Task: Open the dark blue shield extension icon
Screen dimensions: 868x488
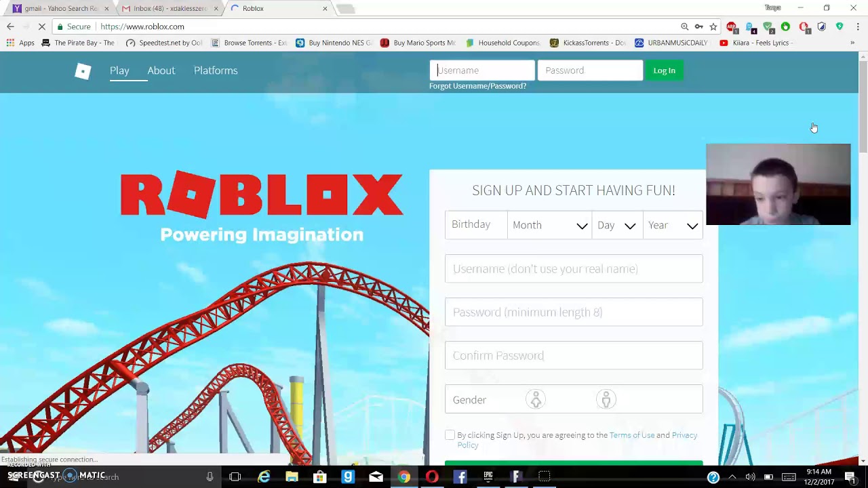Action: point(822,26)
